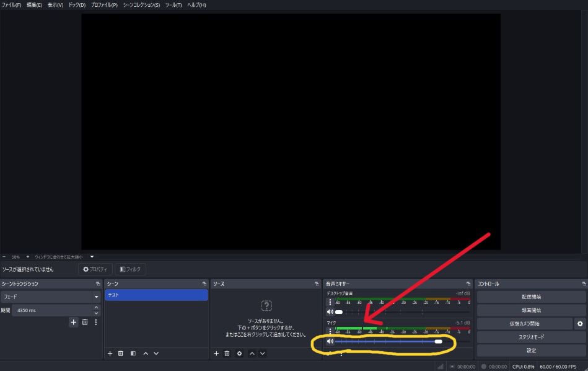Open scene filters icon in シーン panel
This screenshot has width=588, height=371.
coord(133,353)
